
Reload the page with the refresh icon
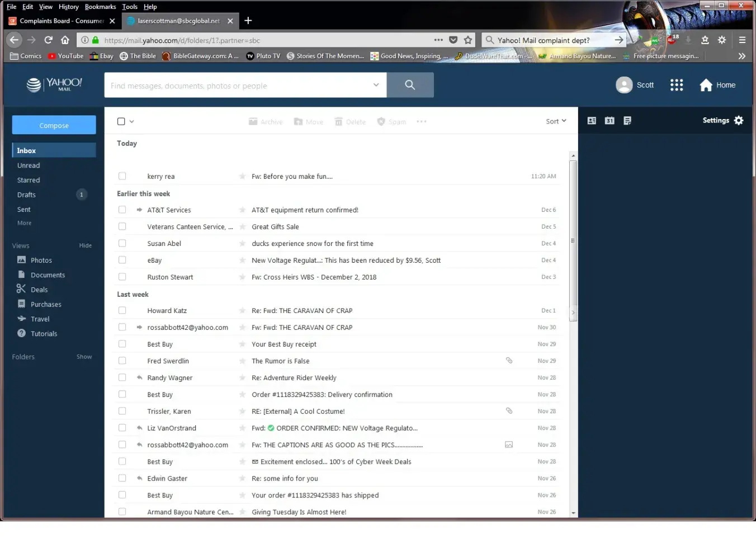coord(49,40)
